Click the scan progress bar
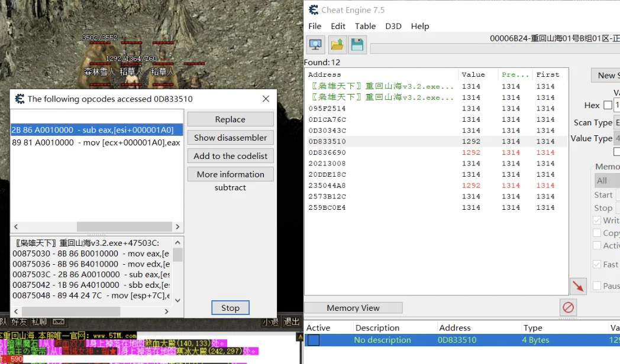This screenshot has height=364, width=620. (x=495, y=48)
